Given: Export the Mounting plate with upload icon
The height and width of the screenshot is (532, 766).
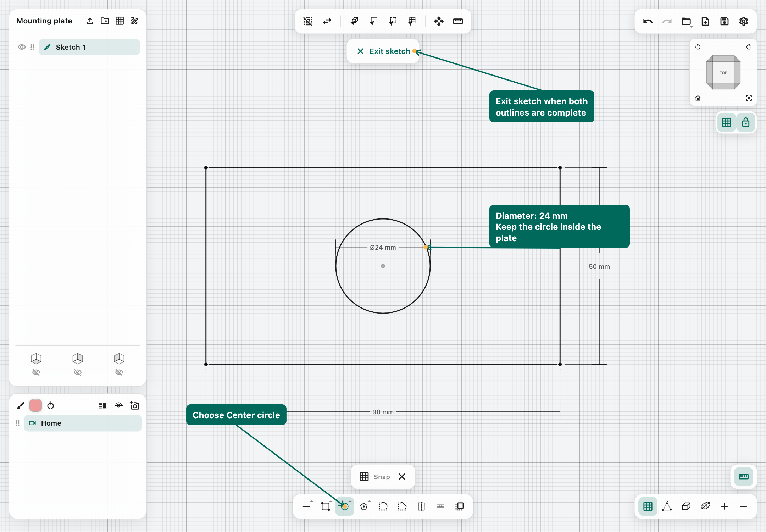Looking at the screenshot, I should pos(90,21).
